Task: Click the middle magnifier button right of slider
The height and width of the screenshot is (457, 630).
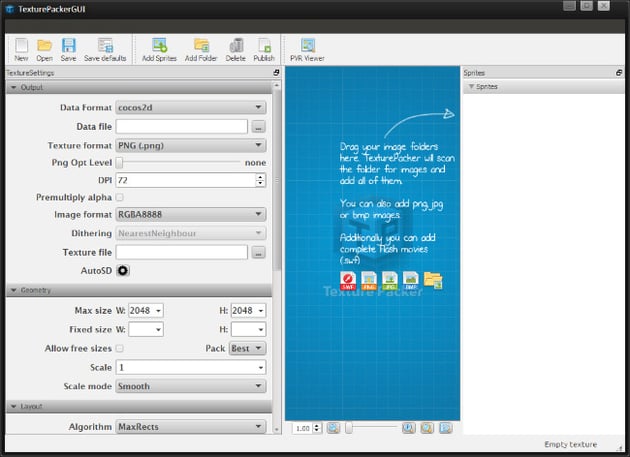Action: 427,428
